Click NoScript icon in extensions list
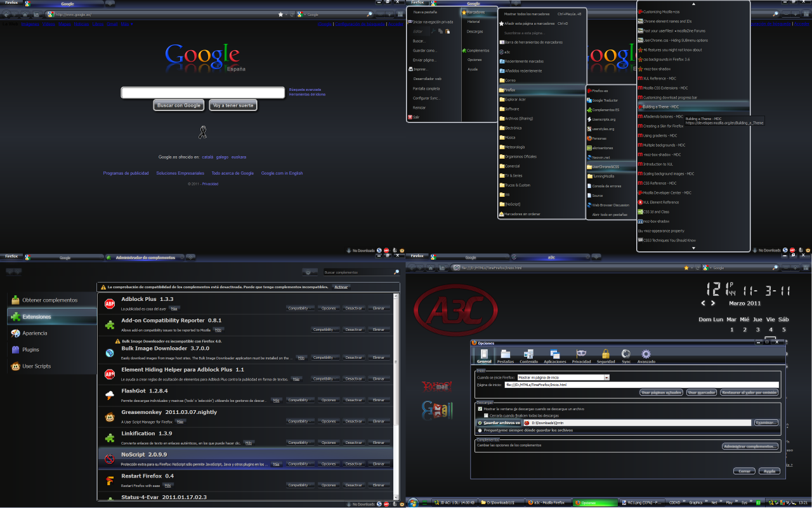812x508 pixels. click(x=109, y=459)
